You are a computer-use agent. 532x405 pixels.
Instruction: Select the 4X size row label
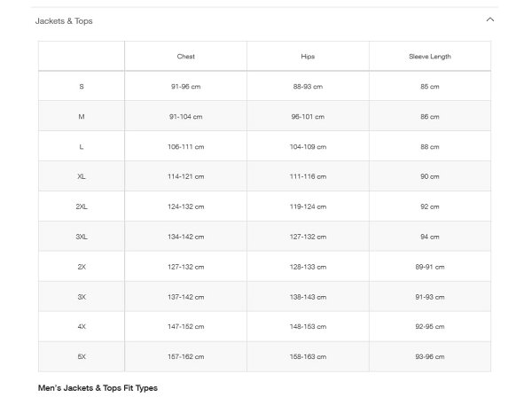(82, 327)
